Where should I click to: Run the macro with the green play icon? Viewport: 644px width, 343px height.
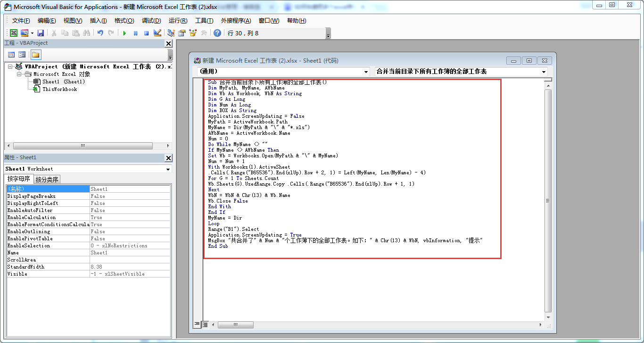pyautogui.click(x=124, y=33)
